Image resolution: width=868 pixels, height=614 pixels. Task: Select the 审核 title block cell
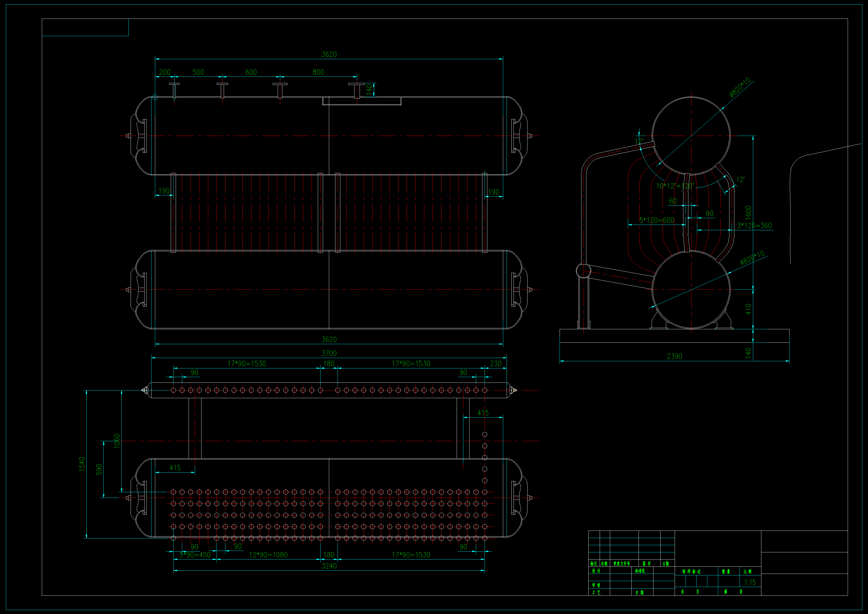tap(596, 585)
